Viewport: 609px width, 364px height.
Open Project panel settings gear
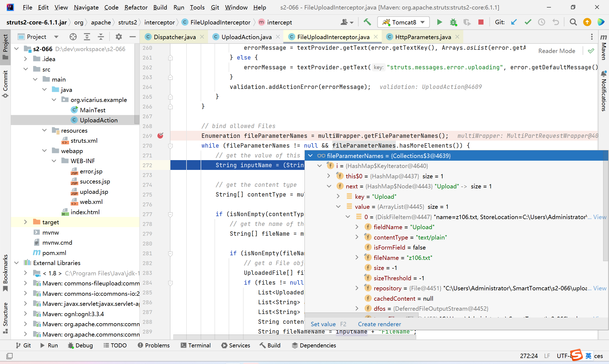[x=119, y=37]
